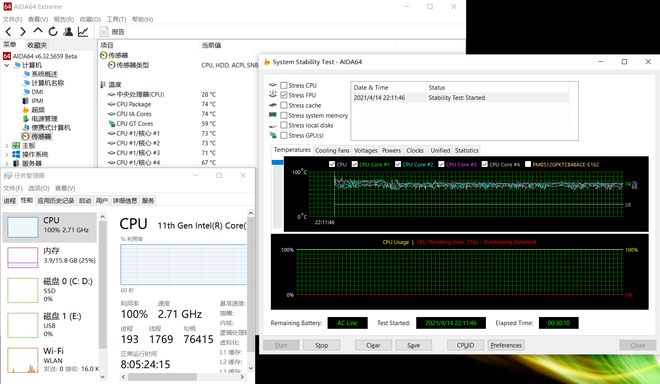Switch to the Unified tab

[440, 150]
